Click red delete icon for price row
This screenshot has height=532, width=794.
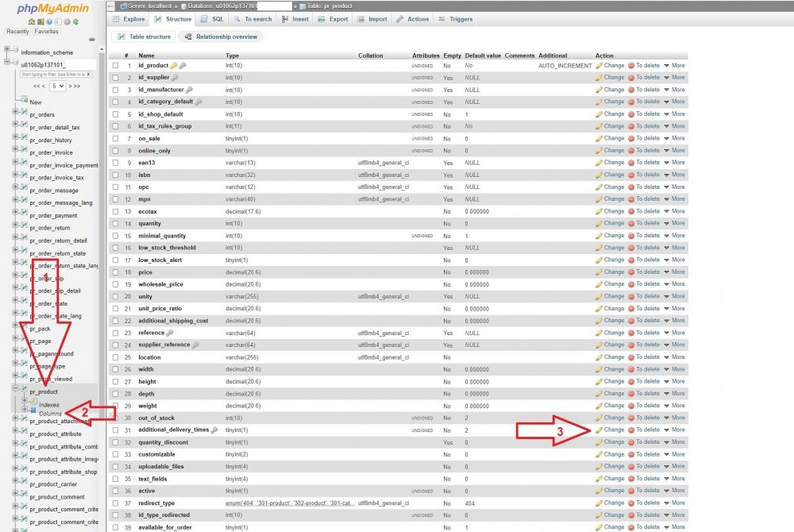(631, 272)
